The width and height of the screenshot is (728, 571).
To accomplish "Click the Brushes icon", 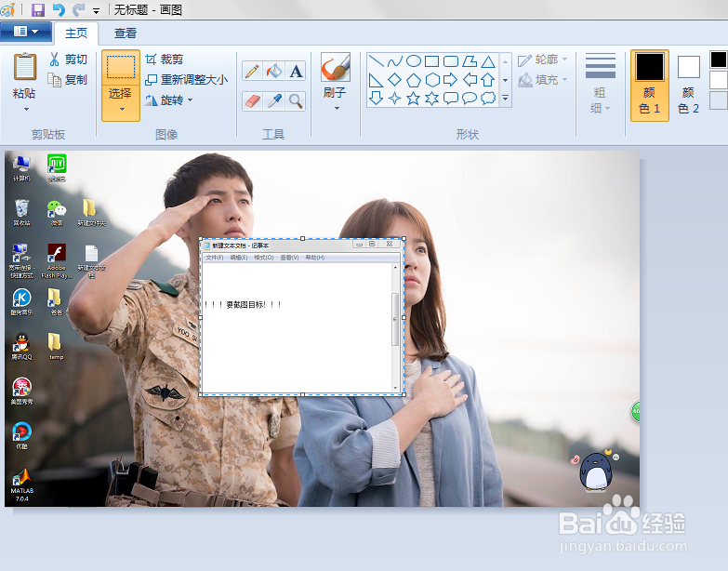I will pyautogui.click(x=336, y=67).
